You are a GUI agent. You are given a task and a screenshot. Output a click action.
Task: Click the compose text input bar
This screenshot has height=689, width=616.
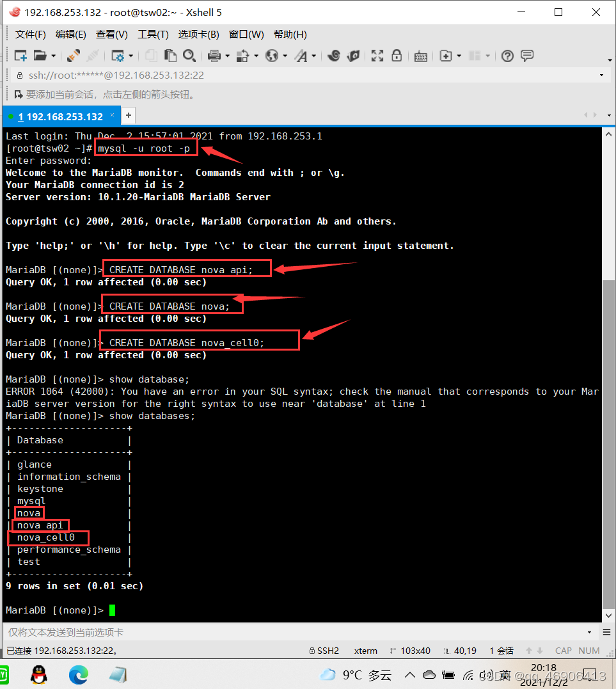[294, 632]
